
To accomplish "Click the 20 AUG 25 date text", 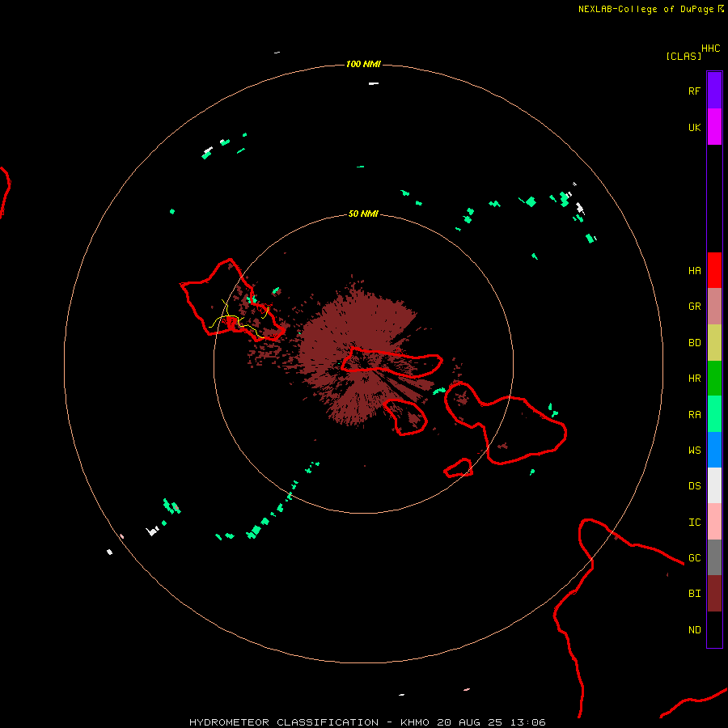I will point(470,722).
